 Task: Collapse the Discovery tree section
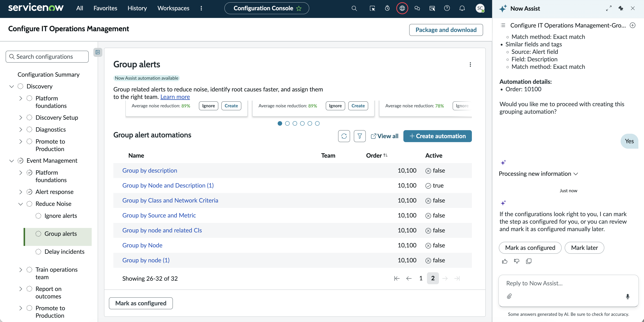11,86
